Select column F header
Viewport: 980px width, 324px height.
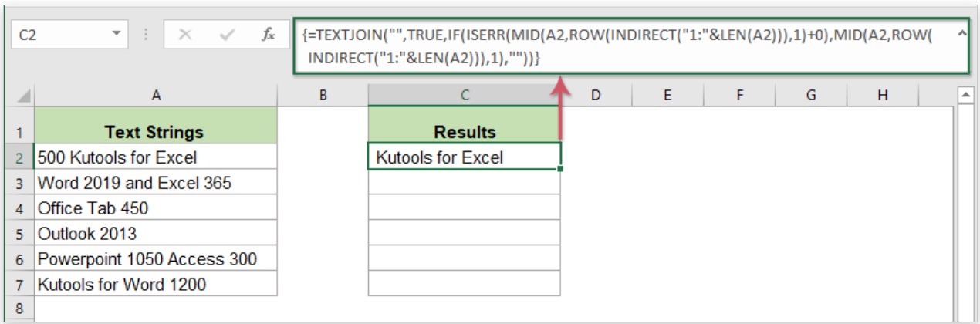[738, 95]
